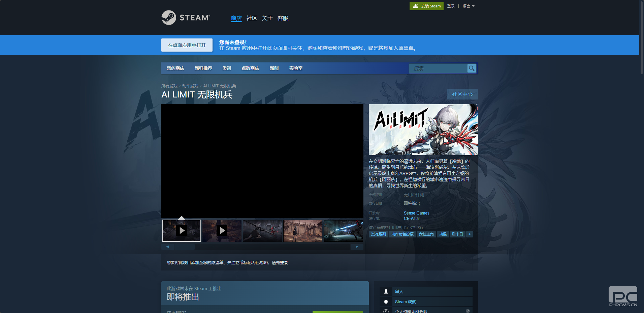The height and width of the screenshot is (313, 644).
Task: Click the 无用户评测 reviews text
Action: (x=414, y=195)
